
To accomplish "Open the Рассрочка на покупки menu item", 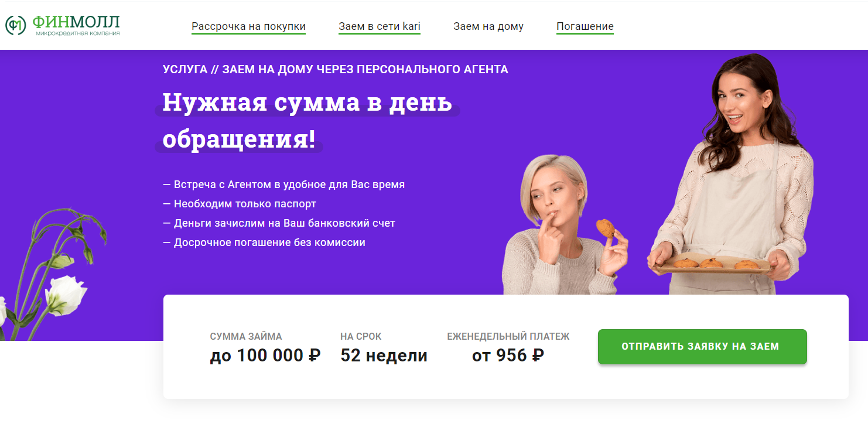I will pyautogui.click(x=248, y=26).
